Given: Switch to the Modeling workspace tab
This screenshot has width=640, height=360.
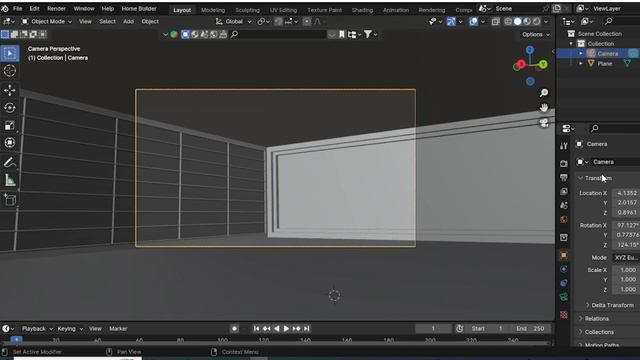Looking at the screenshot, I should click(x=213, y=10).
